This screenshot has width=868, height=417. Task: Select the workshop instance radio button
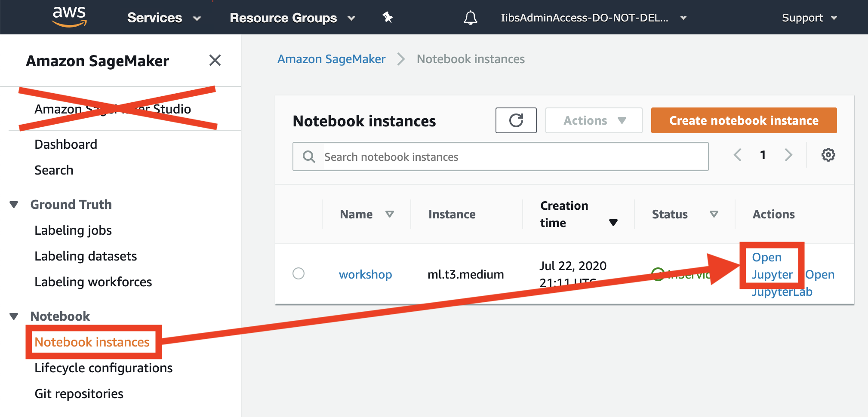point(299,273)
